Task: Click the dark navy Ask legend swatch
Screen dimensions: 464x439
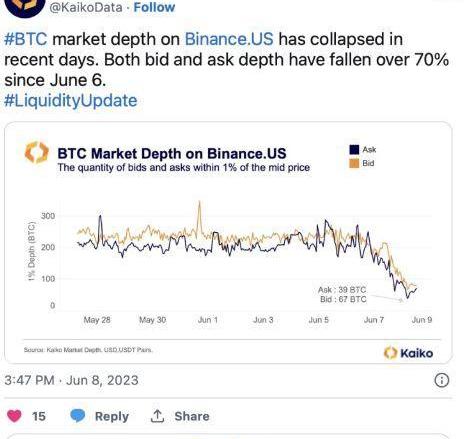Action: click(354, 150)
